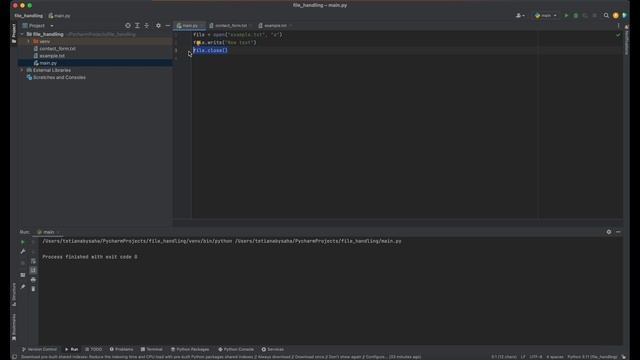
Task: Open Problems tool window
Action: coord(121,349)
